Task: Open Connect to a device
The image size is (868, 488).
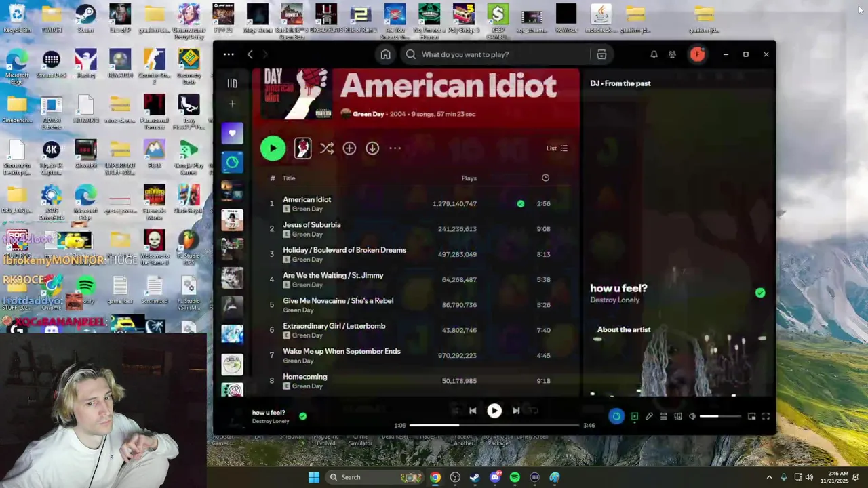Action: 678,416
